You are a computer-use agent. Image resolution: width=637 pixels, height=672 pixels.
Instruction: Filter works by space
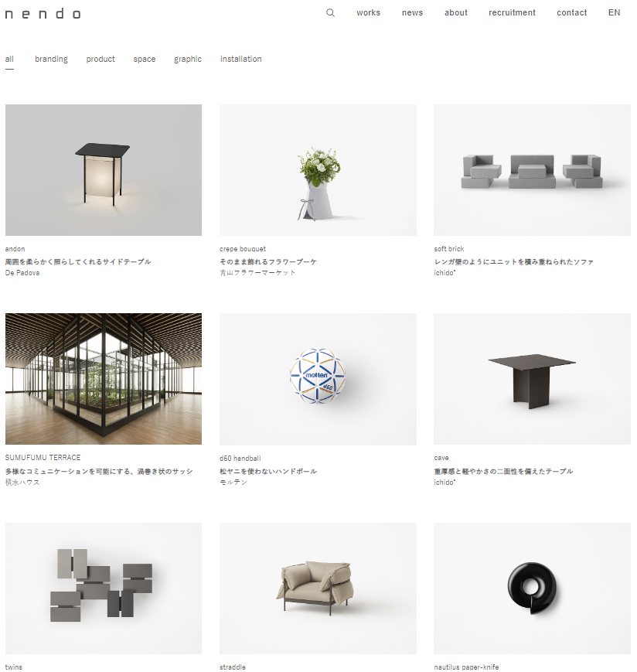(145, 59)
